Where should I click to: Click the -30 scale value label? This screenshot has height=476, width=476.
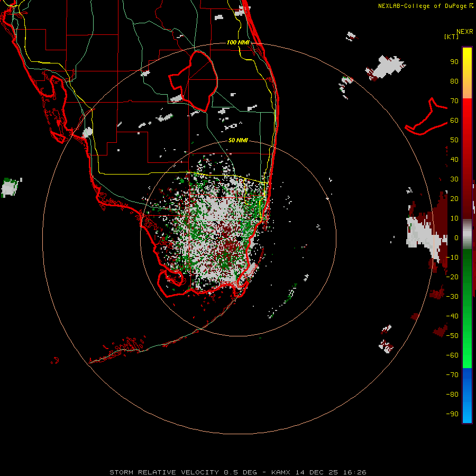[452, 297]
